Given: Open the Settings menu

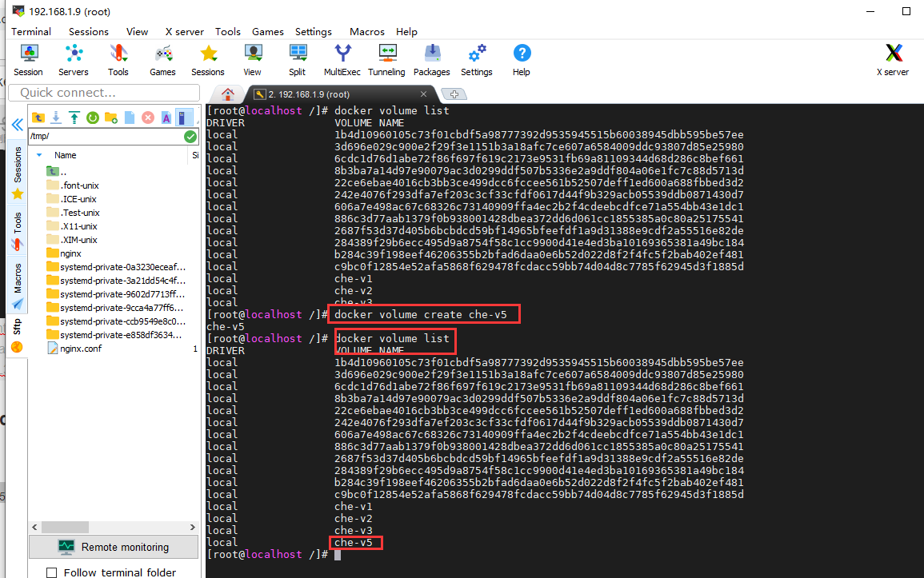Looking at the screenshot, I should tap(314, 32).
